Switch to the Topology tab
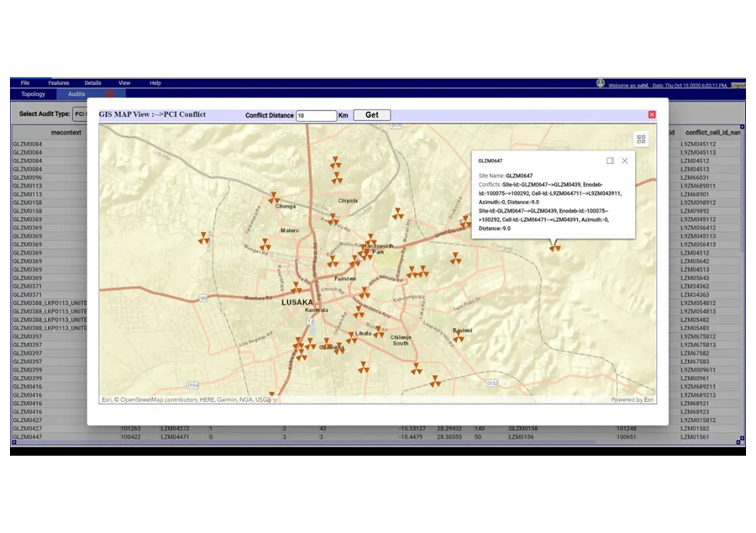 [33, 94]
